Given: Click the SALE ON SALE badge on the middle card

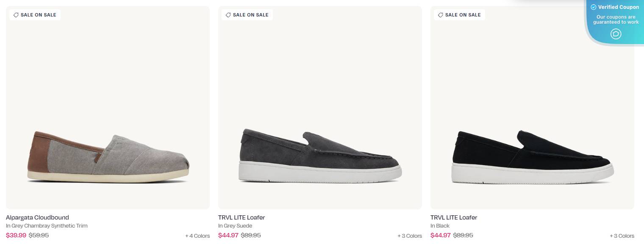Looking at the screenshot, I should (247, 15).
